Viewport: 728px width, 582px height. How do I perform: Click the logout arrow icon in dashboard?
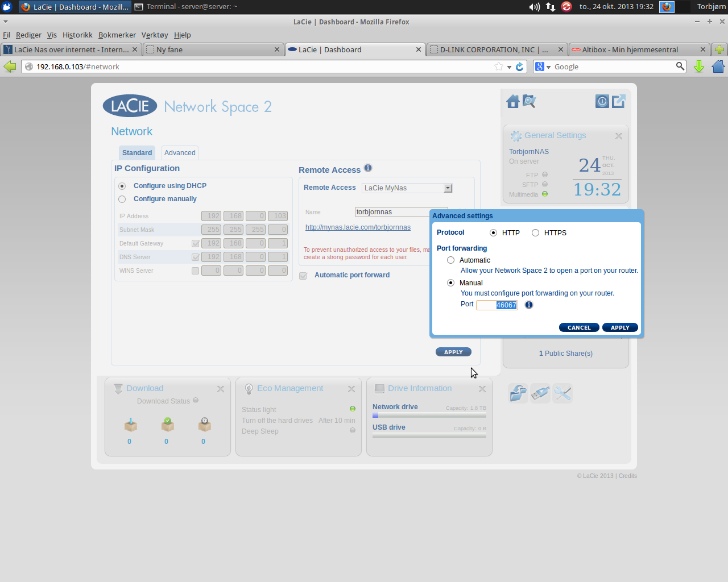619,101
